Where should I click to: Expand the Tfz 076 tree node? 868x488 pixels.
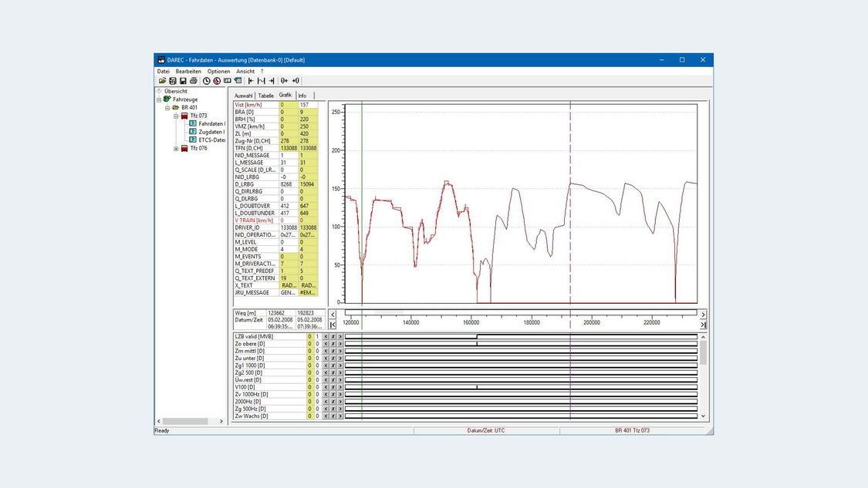[x=176, y=149]
